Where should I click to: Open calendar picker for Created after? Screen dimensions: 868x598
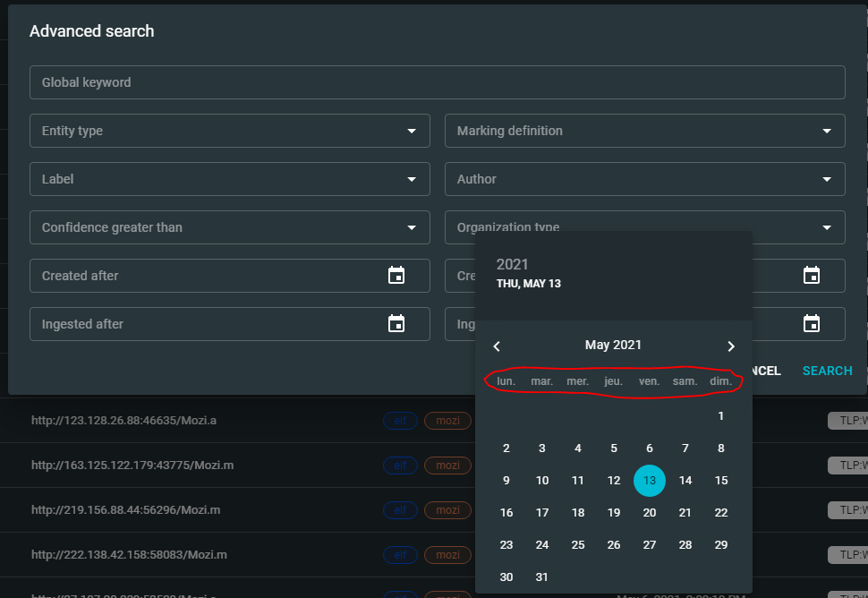tap(396, 275)
